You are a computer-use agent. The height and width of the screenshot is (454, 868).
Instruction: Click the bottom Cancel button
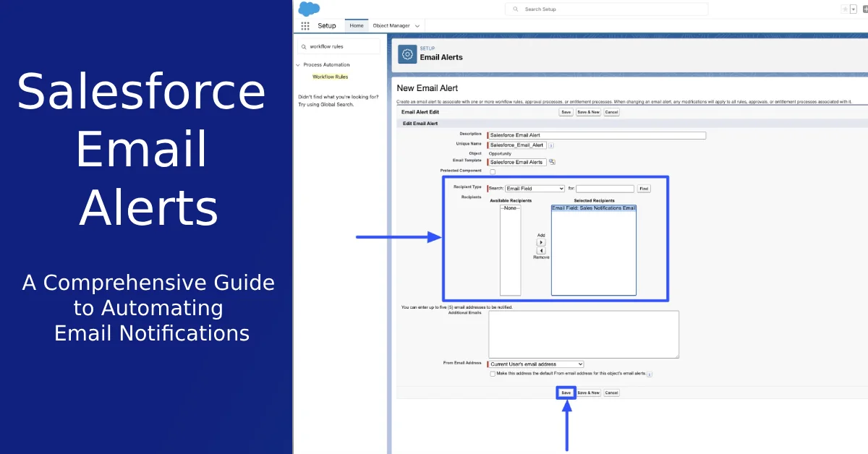pos(612,393)
